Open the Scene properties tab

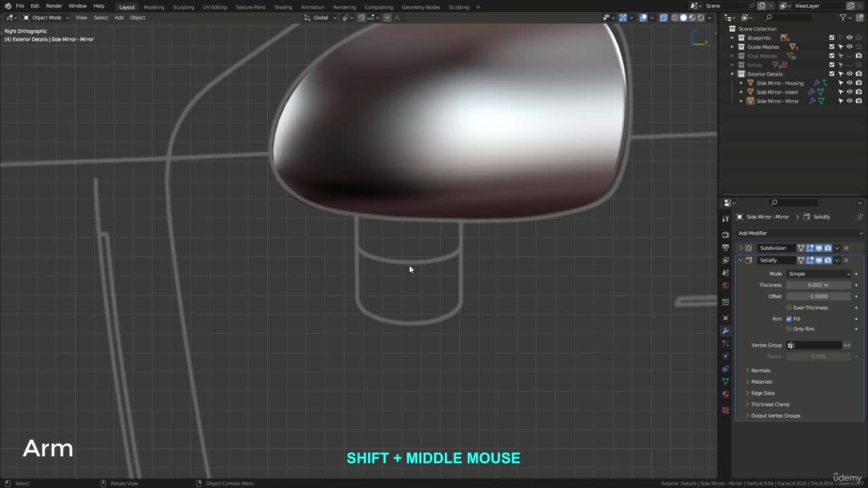click(726, 273)
